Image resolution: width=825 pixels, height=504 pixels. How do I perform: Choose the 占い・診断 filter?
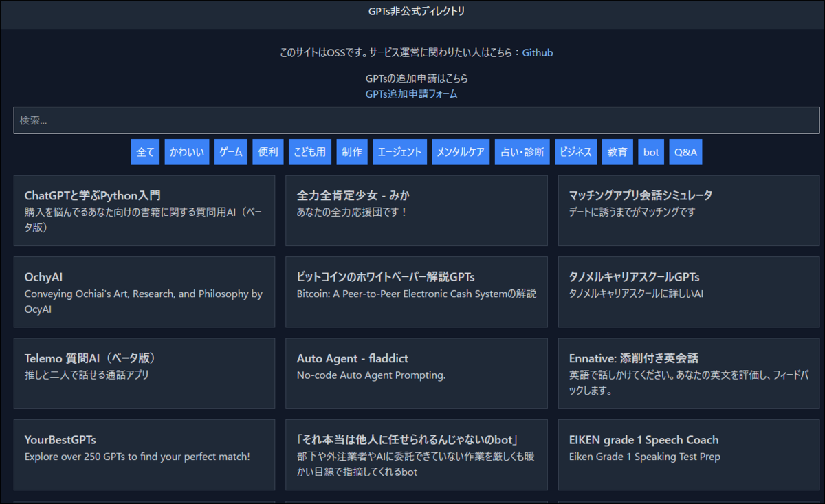522,152
